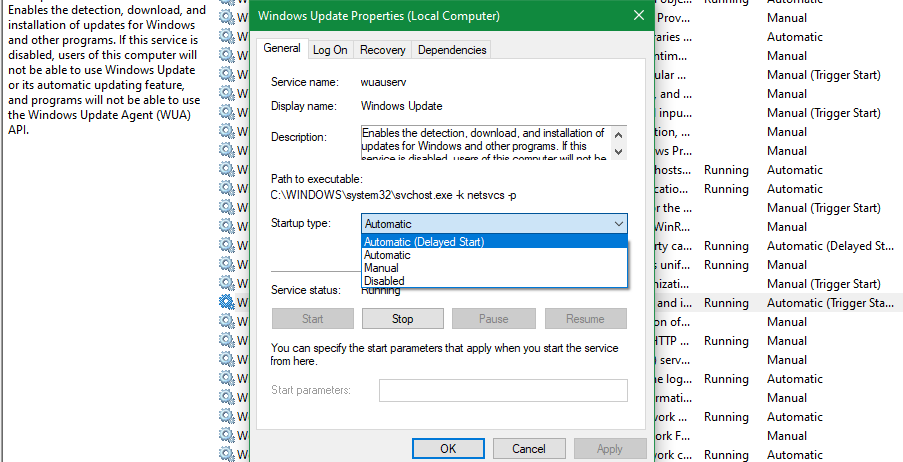Click the truncated nizati... description cell

[671, 284]
